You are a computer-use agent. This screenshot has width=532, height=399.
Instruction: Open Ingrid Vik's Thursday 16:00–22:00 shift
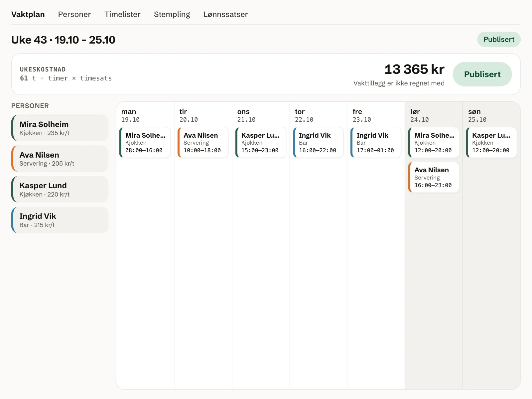pos(318,142)
